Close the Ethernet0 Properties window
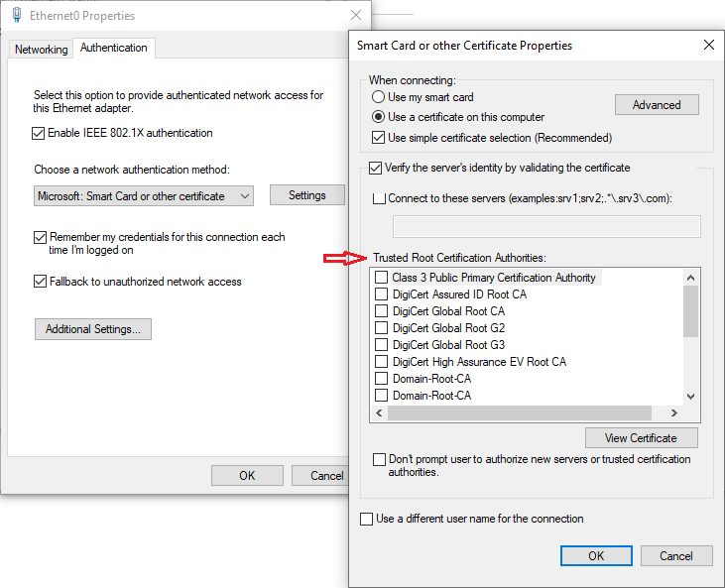The height and width of the screenshot is (588, 725). pyautogui.click(x=356, y=15)
